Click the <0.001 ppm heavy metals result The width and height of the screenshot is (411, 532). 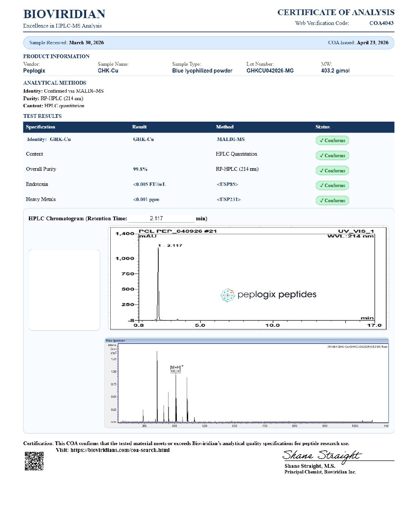coord(146,199)
